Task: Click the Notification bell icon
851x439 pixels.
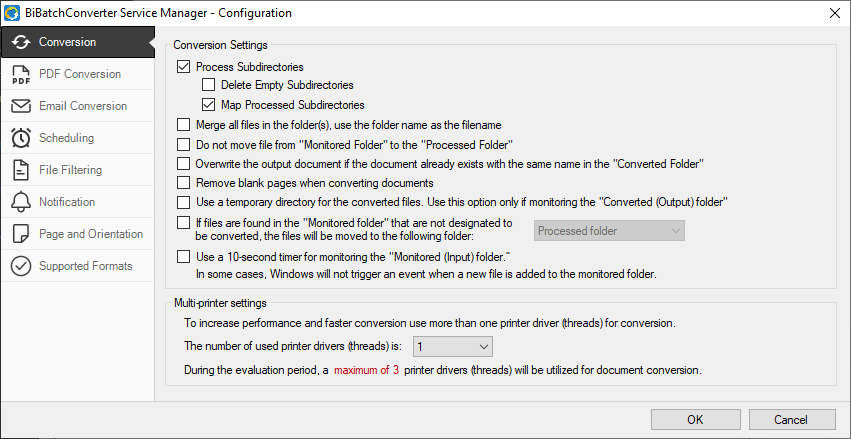Action: [21, 202]
